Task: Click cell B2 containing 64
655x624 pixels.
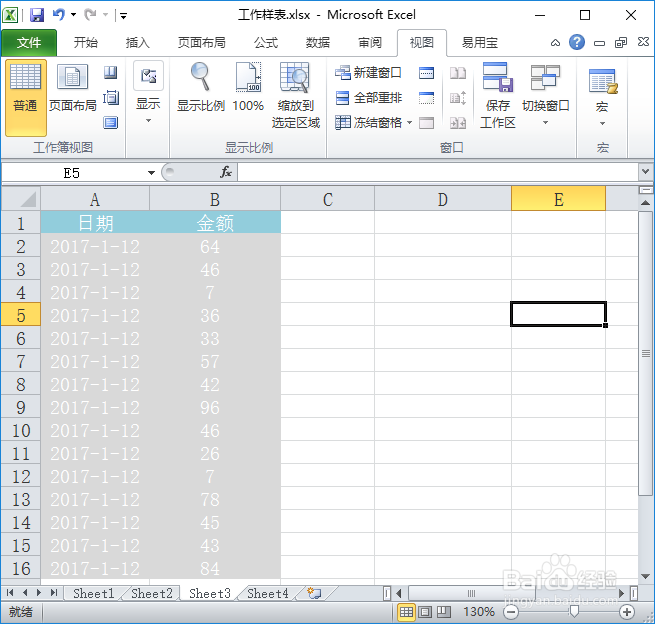Action: (215, 246)
